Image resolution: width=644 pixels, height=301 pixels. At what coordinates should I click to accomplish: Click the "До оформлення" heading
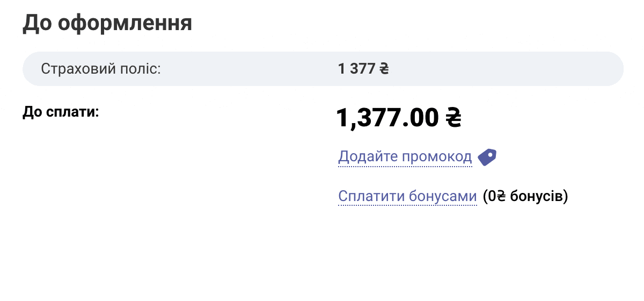click(x=107, y=24)
